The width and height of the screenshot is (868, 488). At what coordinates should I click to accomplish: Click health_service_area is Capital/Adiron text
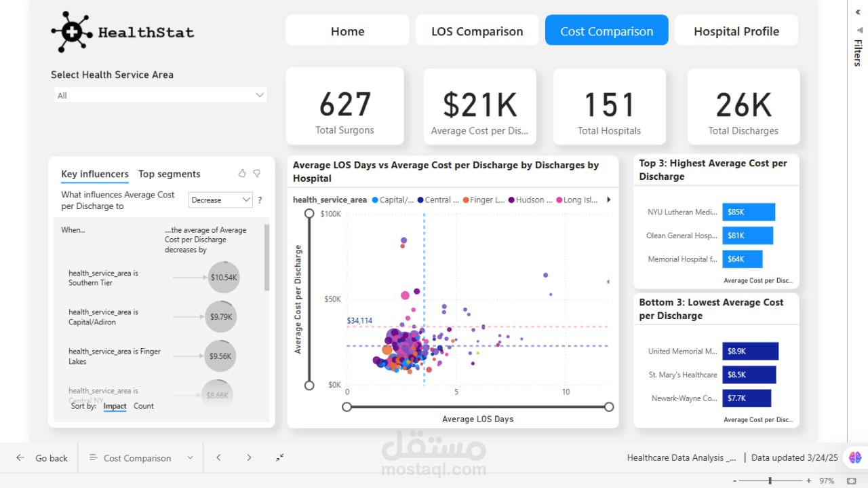point(103,317)
